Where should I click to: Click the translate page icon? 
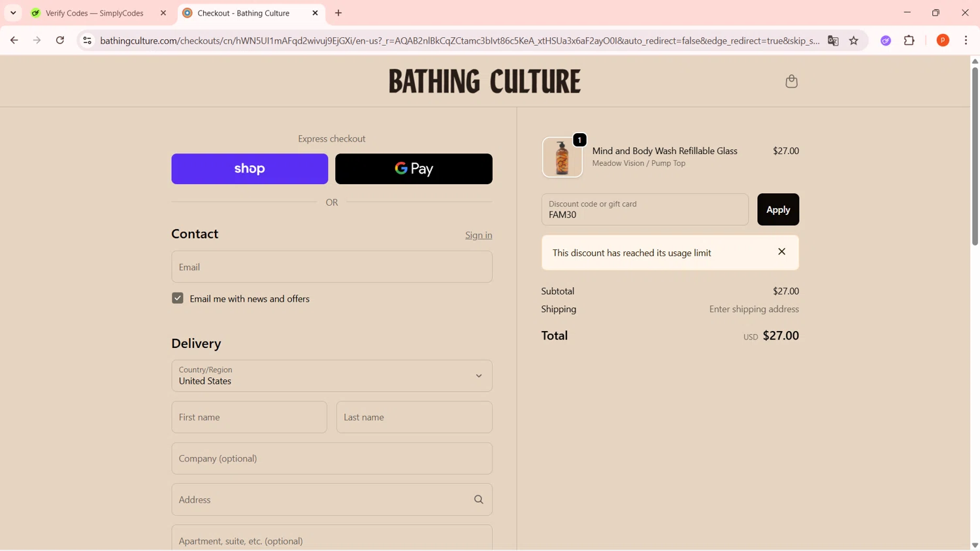coord(833,40)
